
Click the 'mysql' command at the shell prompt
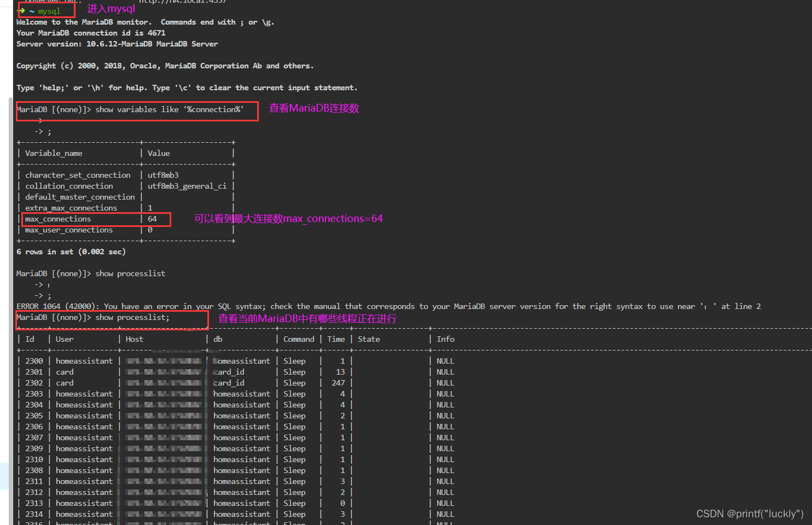[49, 11]
